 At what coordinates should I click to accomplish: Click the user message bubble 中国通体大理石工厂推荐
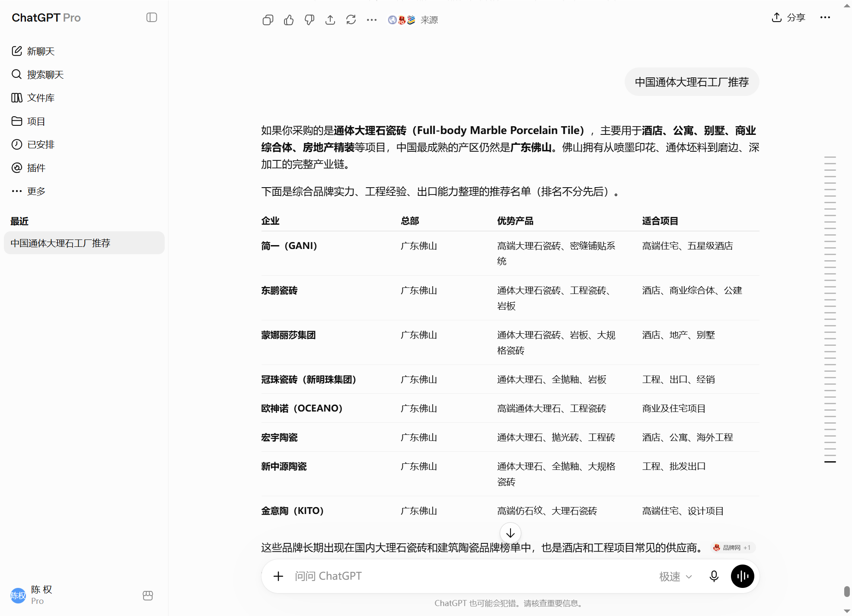tap(692, 82)
